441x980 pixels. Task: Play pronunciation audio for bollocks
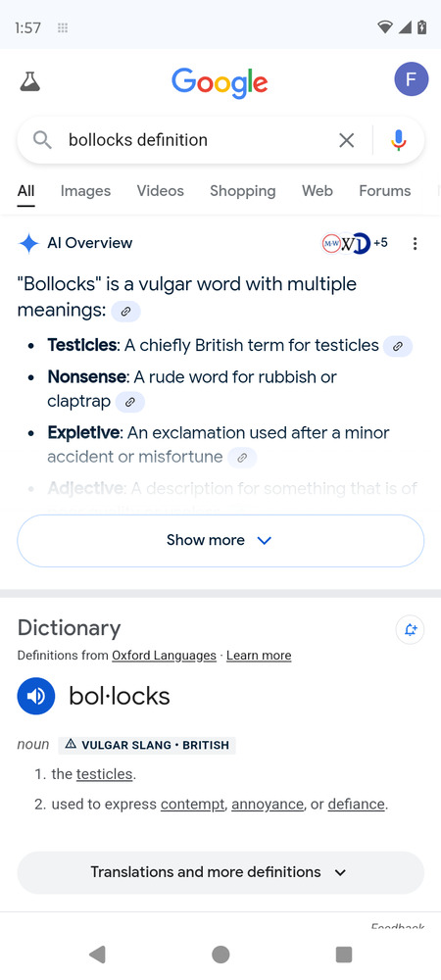coord(36,696)
